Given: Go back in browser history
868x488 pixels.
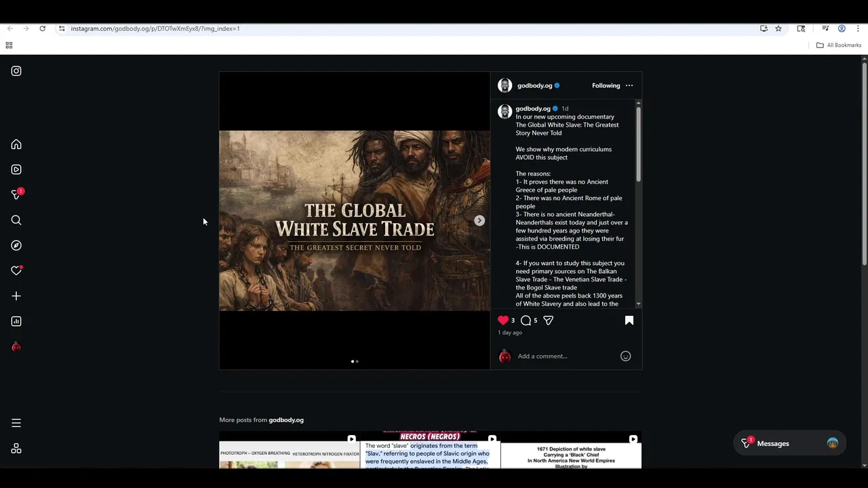Looking at the screenshot, I should 9,28.
